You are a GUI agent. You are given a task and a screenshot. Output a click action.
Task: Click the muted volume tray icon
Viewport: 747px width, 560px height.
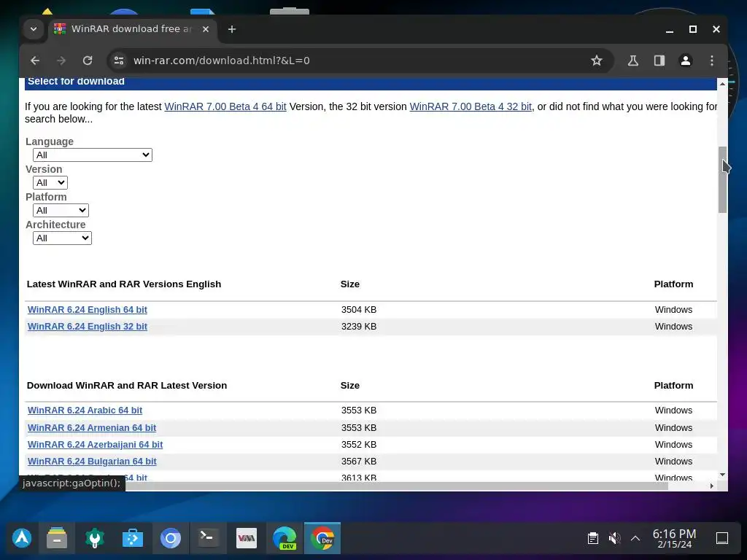click(614, 538)
